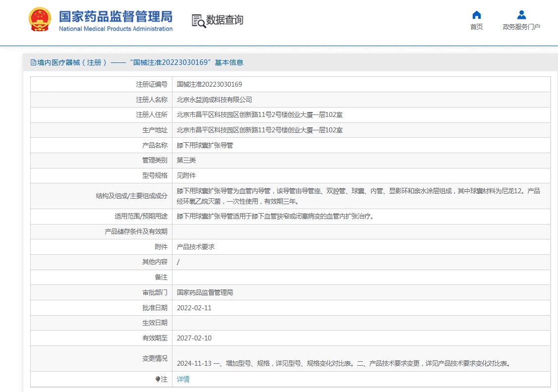
Task: Click the 2024-11-13 change record text
Action: coord(344,364)
